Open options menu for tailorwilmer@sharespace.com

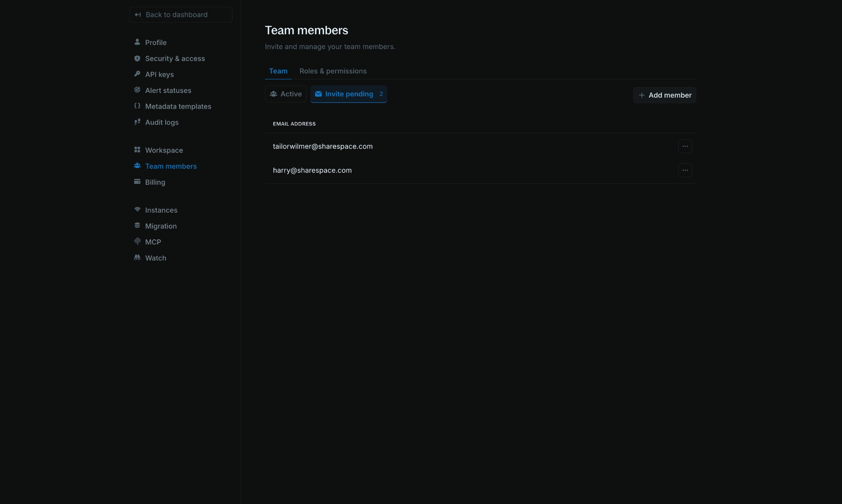[685, 146]
